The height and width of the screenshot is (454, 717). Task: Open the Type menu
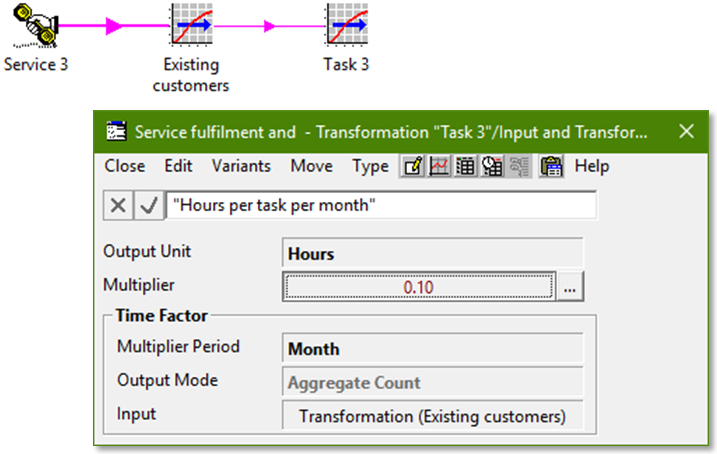point(370,166)
